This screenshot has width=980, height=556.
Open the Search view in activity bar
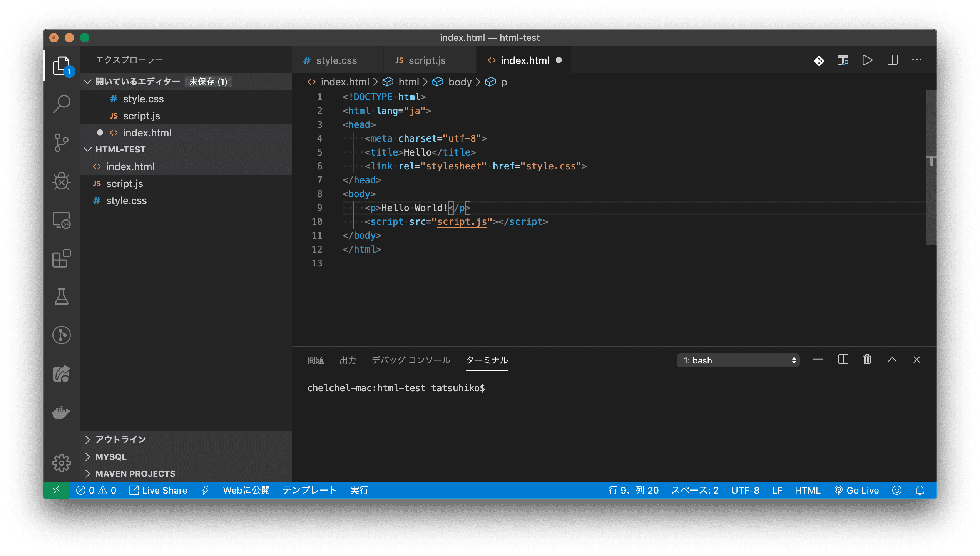(62, 104)
